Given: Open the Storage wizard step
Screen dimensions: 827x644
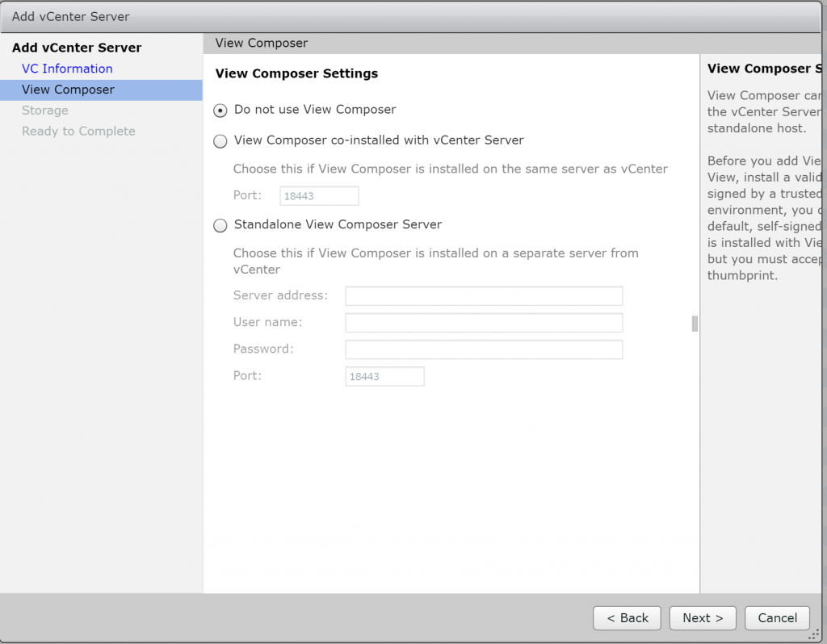Looking at the screenshot, I should tap(44, 111).
